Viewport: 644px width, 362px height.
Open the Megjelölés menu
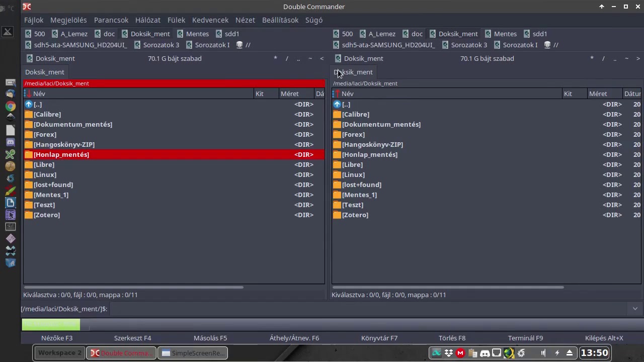(x=68, y=20)
